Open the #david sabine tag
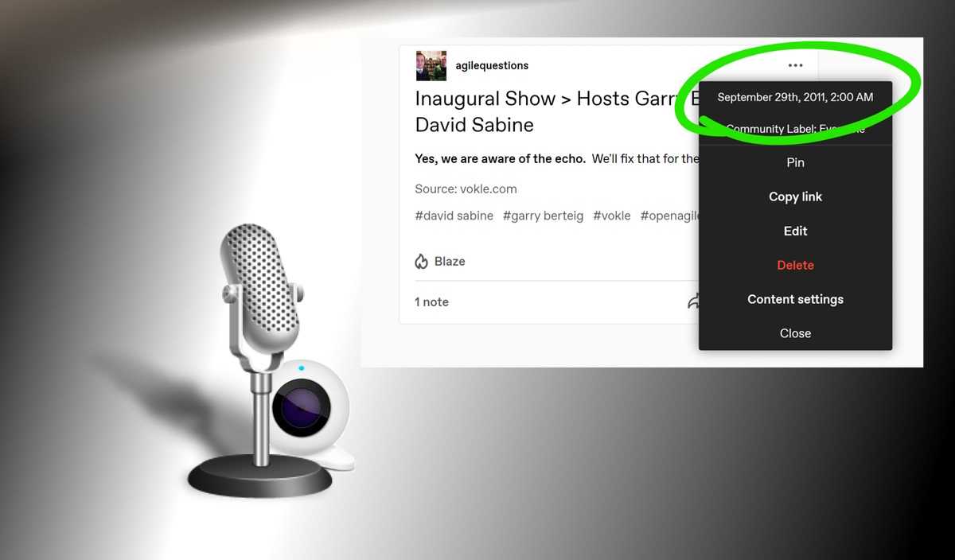 (x=454, y=216)
